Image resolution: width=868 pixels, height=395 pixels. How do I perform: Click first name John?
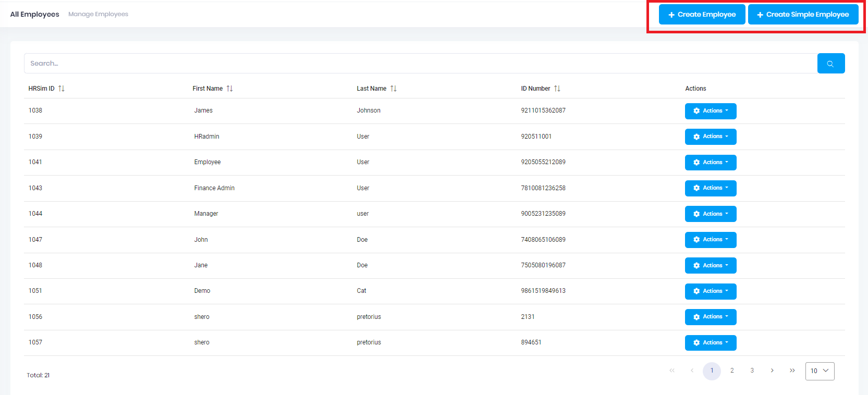(201, 240)
